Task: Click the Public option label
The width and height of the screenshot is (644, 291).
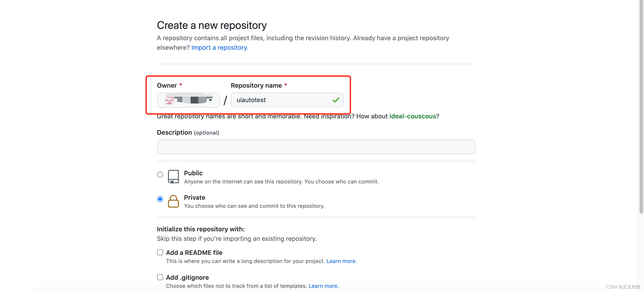Action: [x=193, y=173]
